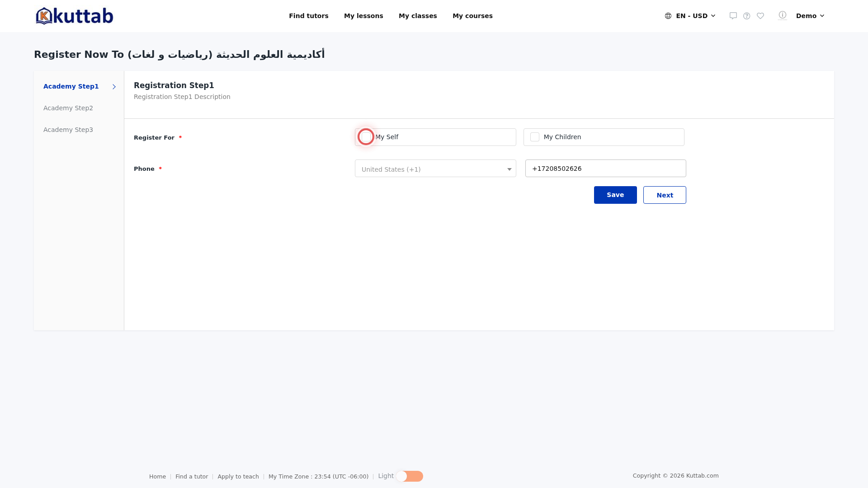Switch to Academy Step2 tab
868x488 pixels.
[x=68, y=108]
